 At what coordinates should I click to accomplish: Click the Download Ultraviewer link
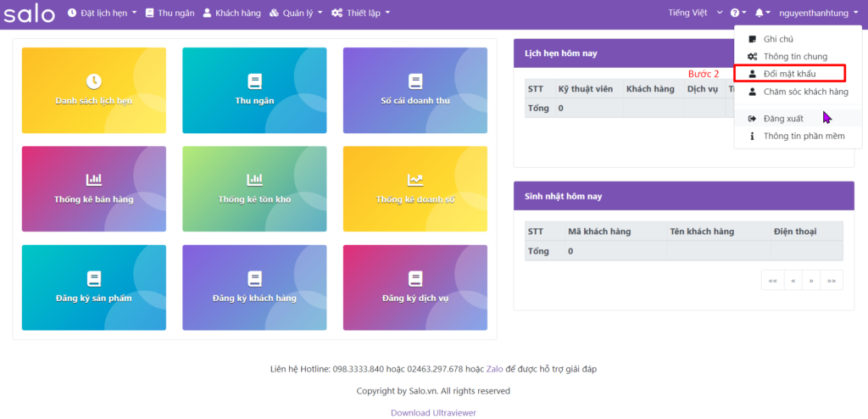click(x=433, y=413)
